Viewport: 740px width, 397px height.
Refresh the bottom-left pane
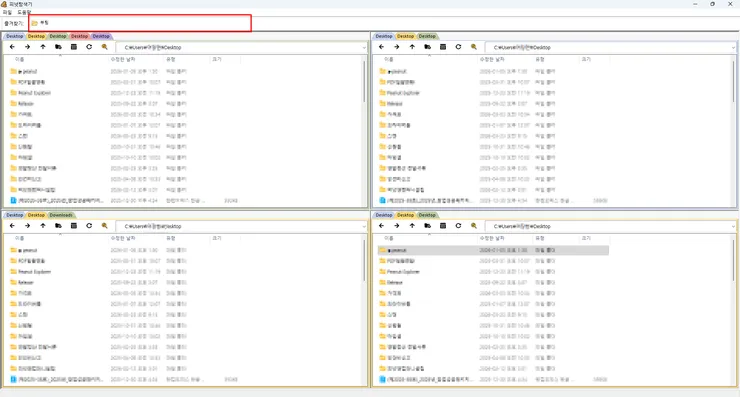coord(89,226)
